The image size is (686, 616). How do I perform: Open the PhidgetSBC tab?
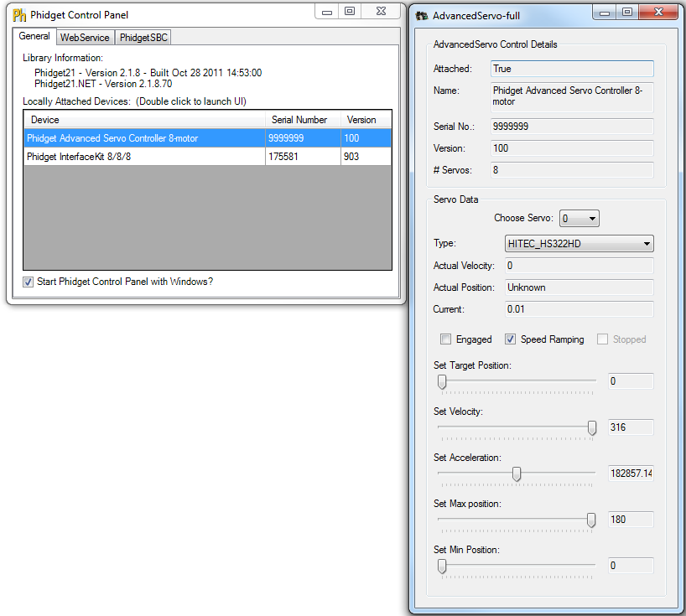coord(143,38)
